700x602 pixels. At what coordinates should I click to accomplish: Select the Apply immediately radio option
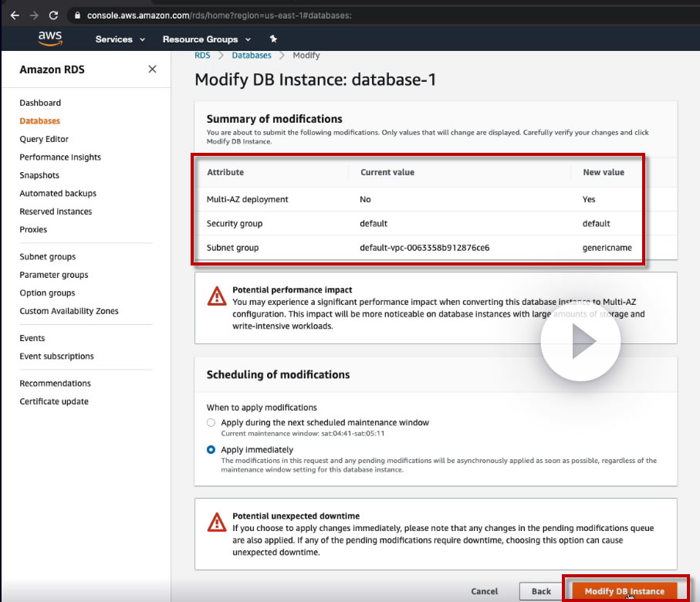tap(211, 450)
